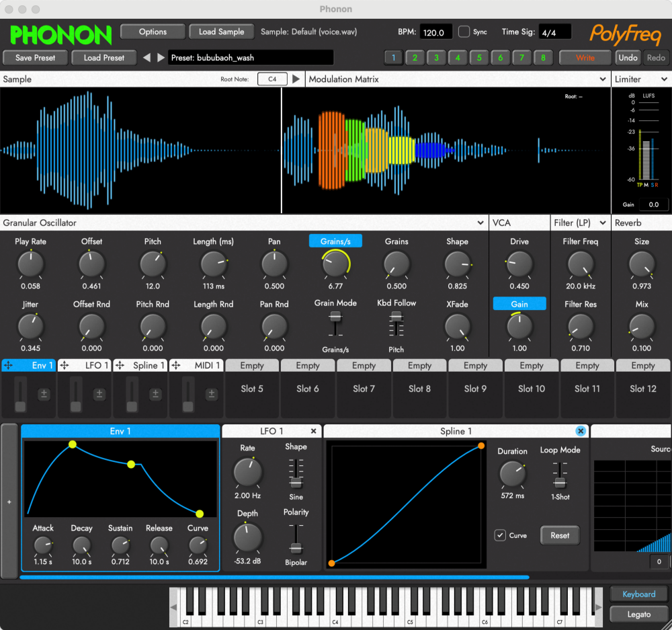The width and height of the screenshot is (672, 630).
Task: Expand the Modulation Matrix dropdown
Action: [603, 79]
